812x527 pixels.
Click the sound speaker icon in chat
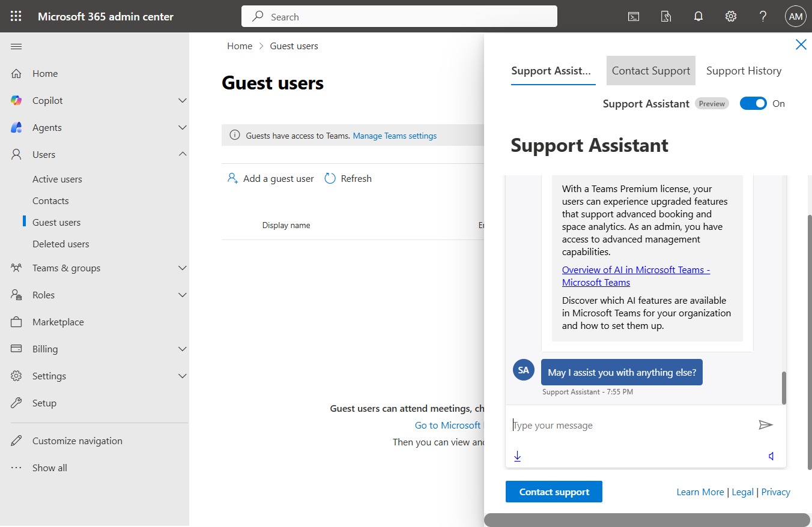[x=771, y=456]
